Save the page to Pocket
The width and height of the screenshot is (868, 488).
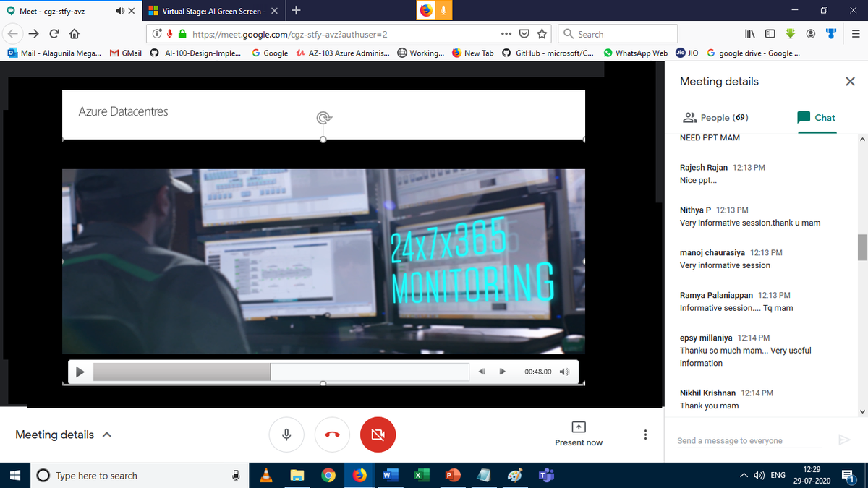coord(524,34)
